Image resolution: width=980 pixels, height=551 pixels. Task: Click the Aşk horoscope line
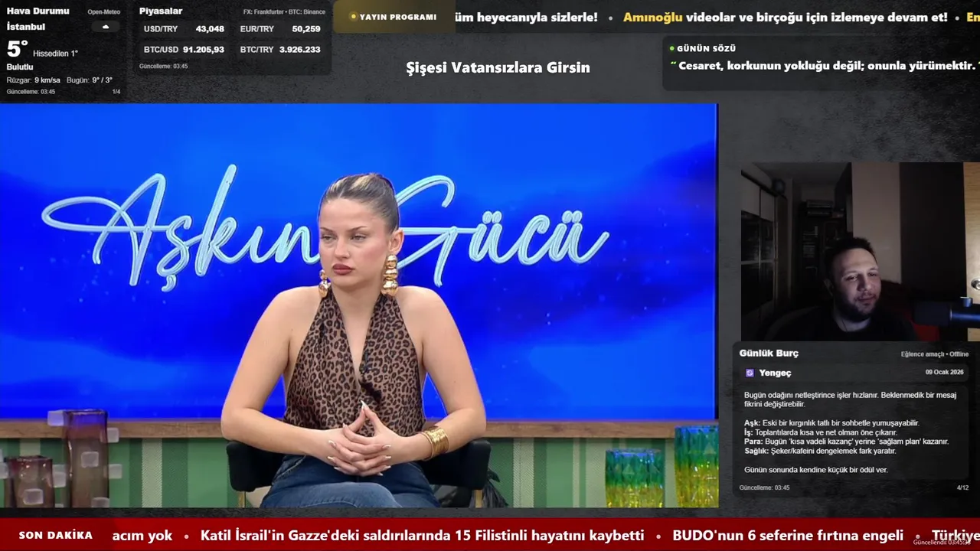831,423
